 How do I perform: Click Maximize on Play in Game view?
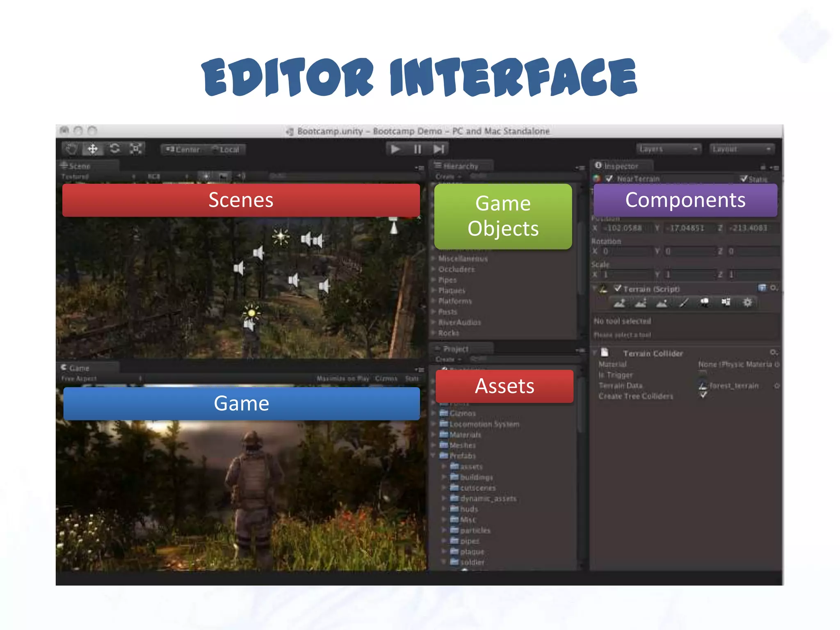pos(343,378)
